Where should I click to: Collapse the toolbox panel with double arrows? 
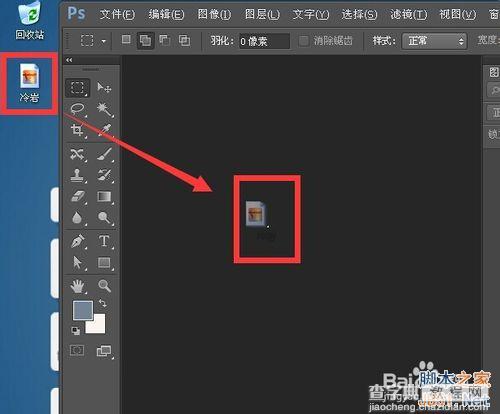69,60
